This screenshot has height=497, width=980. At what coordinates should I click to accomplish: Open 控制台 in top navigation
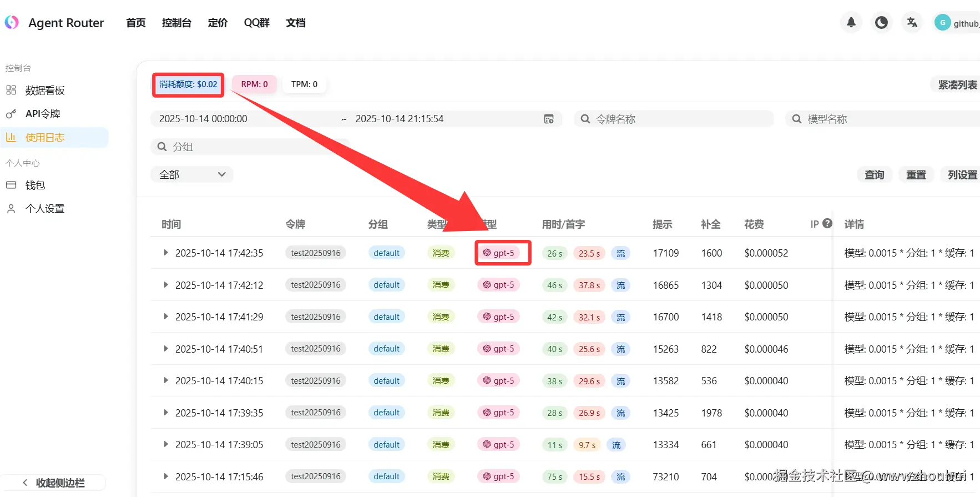[176, 23]
